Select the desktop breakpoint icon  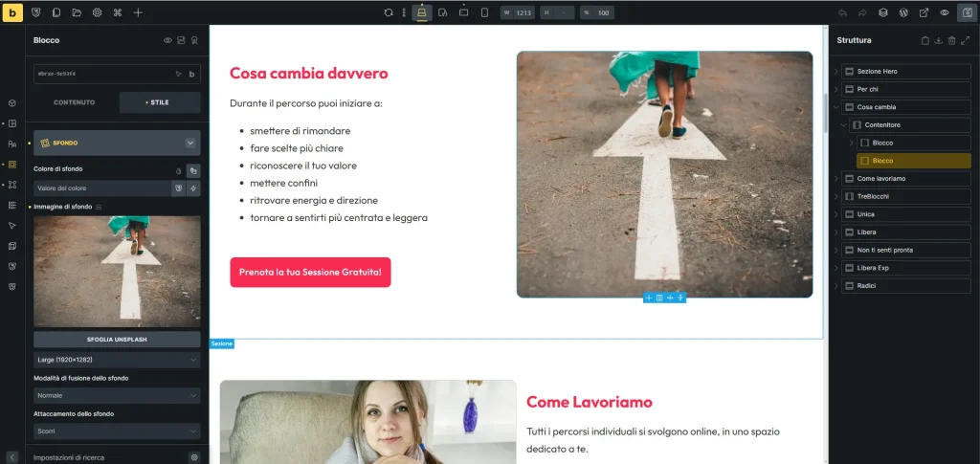422,12
